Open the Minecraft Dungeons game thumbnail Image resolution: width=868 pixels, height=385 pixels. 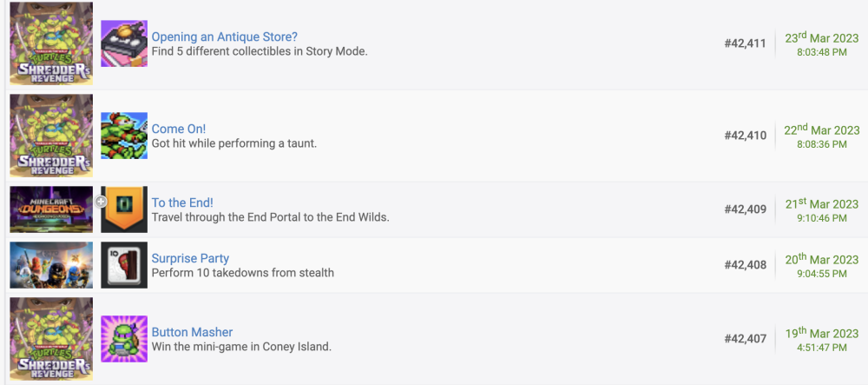point(51,209)
